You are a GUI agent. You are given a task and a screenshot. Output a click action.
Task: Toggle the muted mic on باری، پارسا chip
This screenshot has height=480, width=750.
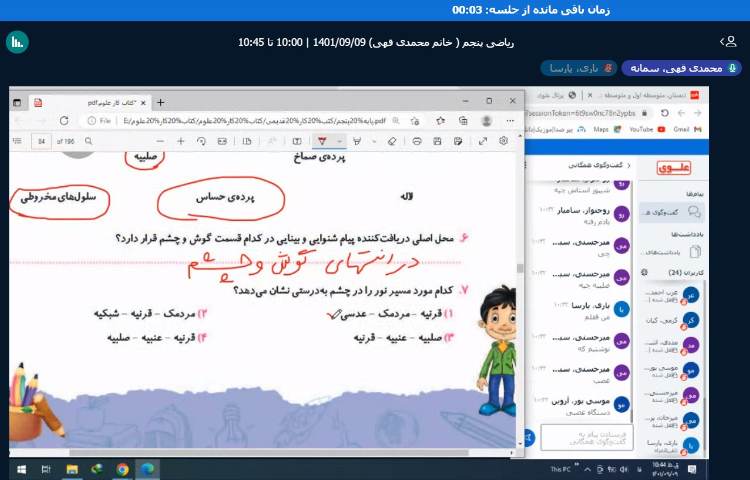pos(608,68)
